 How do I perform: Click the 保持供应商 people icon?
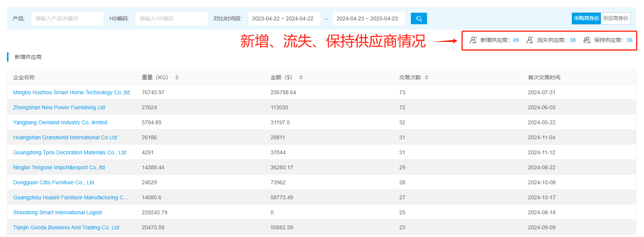[x=587, y=40]
